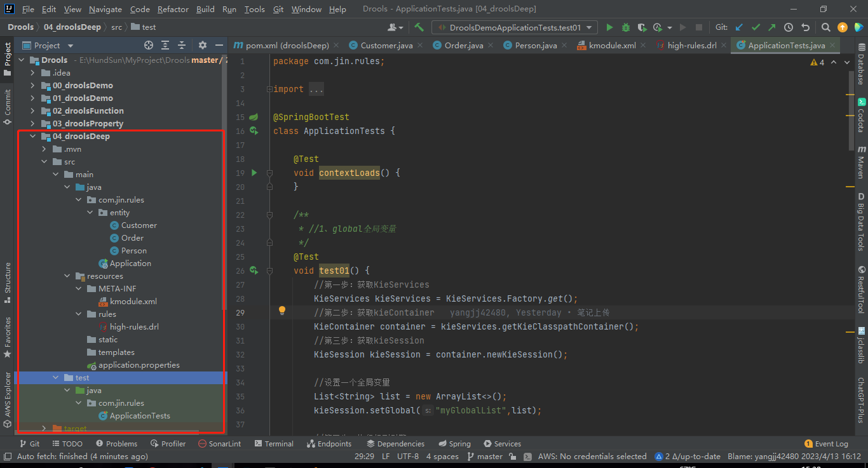Hide the Project panel with minus icon

click(x=219, y=45)
